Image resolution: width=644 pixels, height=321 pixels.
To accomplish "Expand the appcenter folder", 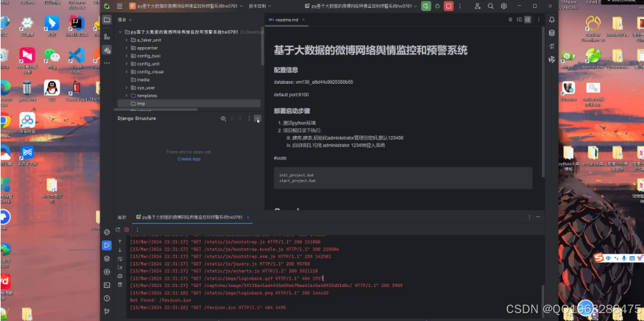I will [x=127, y=48].
